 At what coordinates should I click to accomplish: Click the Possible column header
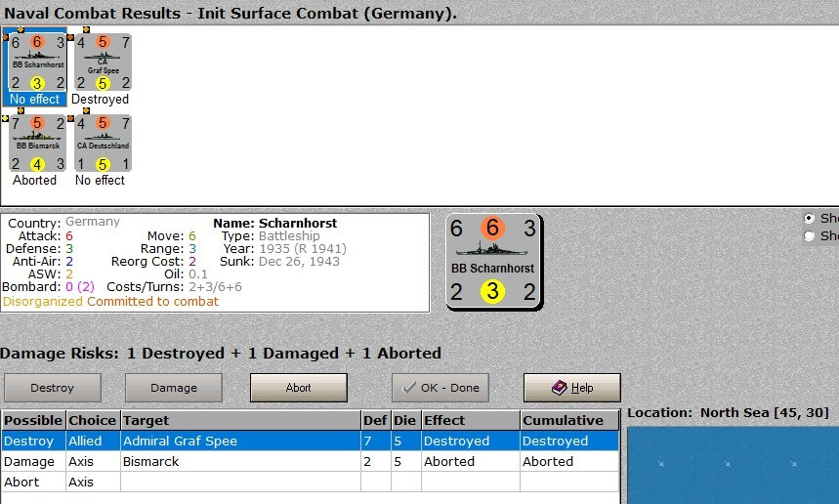[x=34, y=420]
